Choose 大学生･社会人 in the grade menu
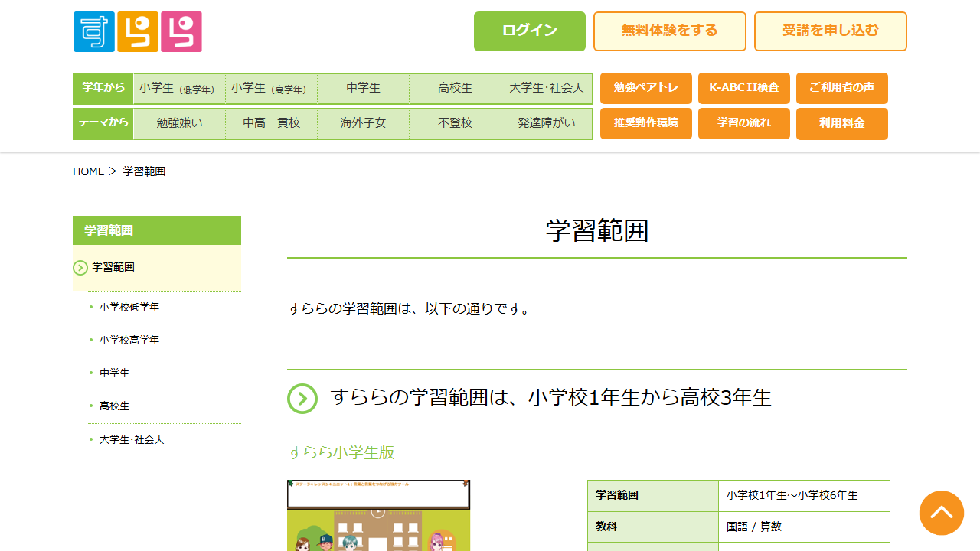Image resolution: width=980 pixels, height=551 pixels. 547,89
